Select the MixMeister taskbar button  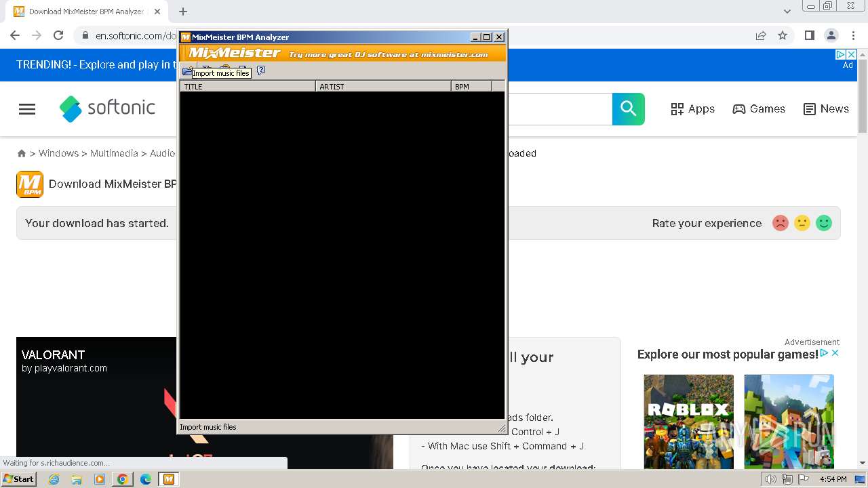168,479
